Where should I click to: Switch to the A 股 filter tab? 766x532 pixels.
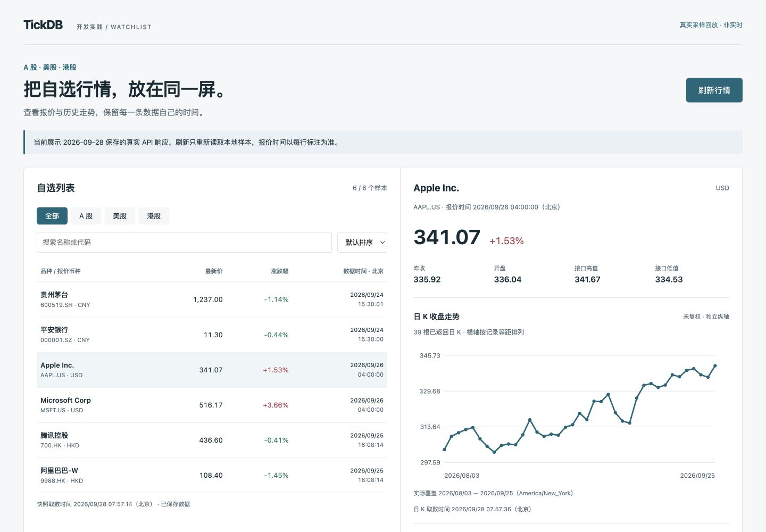86,216
